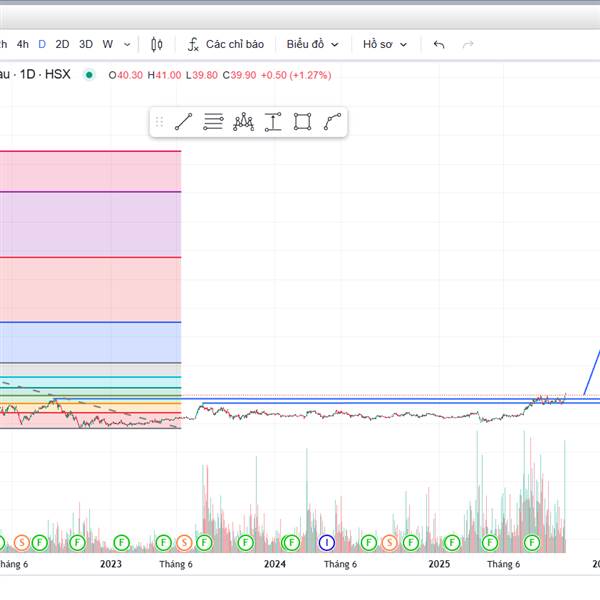
Task: Click the blue I event marker near 2024
Action: pos(326,542)
